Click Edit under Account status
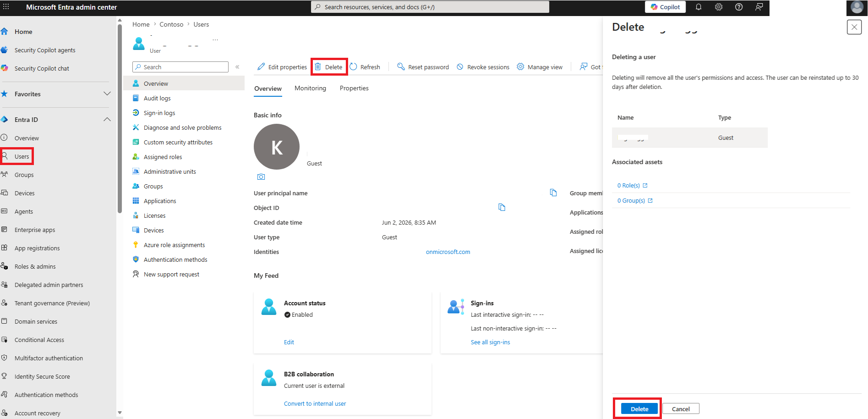The image size is (868, 419). (289, 342)
